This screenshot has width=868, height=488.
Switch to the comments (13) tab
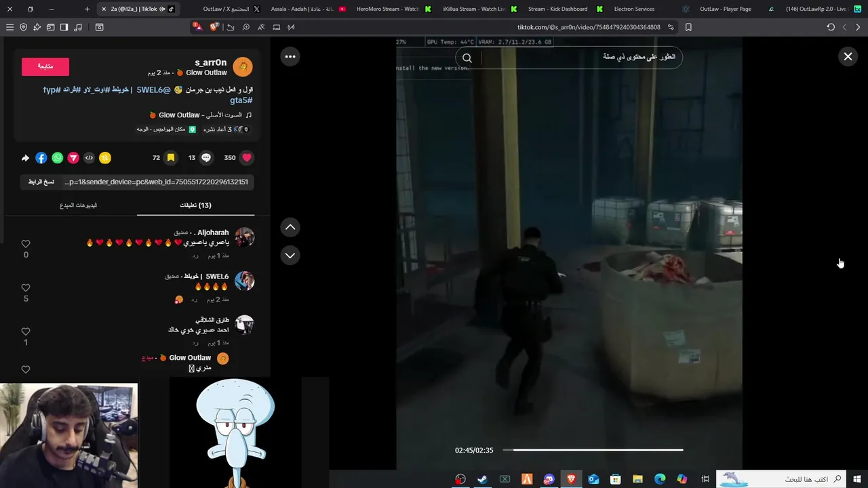[x=195, y=205]
